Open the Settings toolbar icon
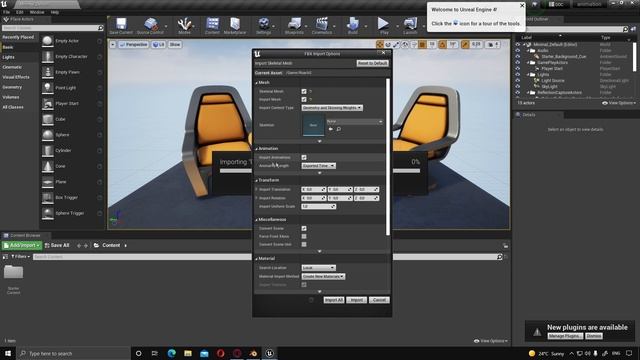Screen dimensions: 640x360 click(264, 26)
